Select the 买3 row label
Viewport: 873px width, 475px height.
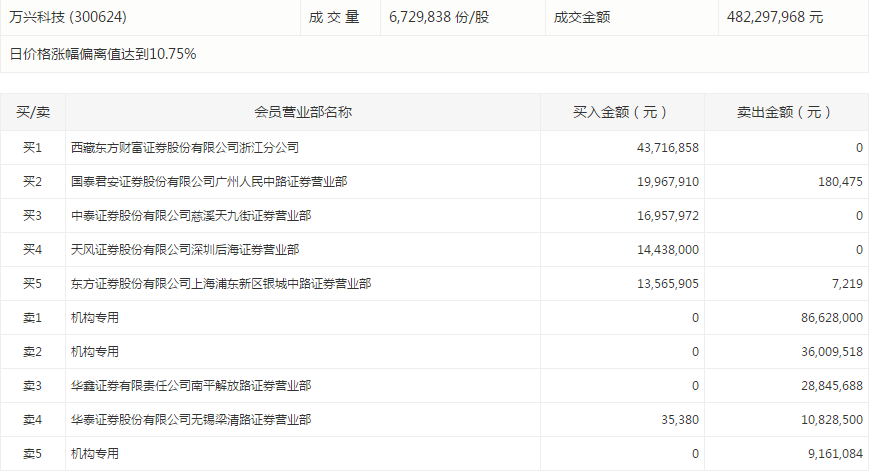tap(32, 216)
